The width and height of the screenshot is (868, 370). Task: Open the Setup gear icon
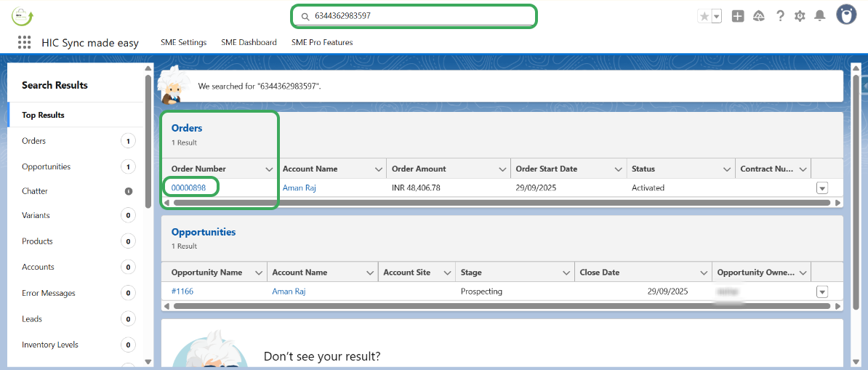800,17
